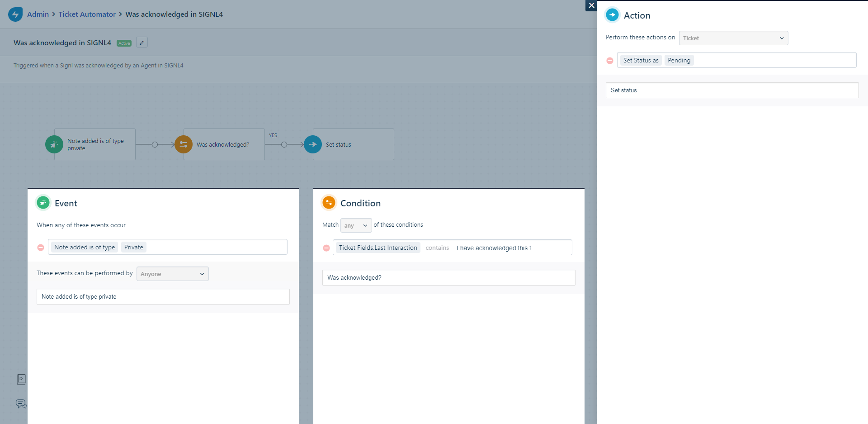The width and height of the screenshot is (868, 424).
Task: Close the Action side panel
Action: 591,5
